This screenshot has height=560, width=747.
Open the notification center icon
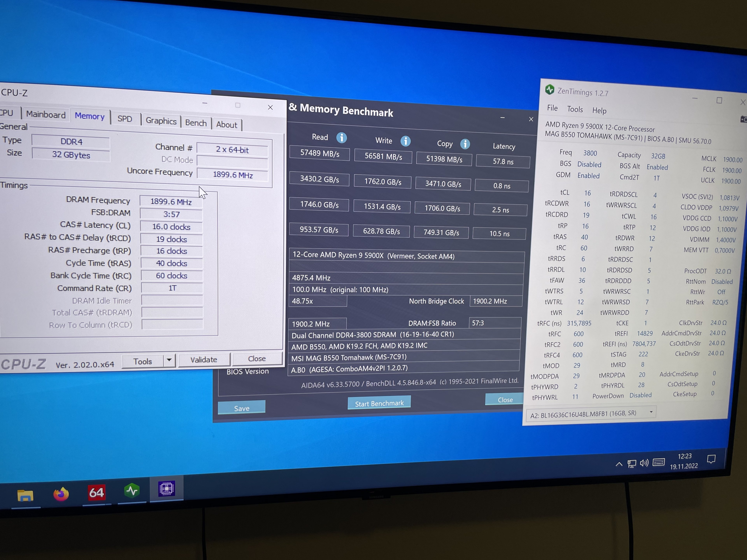[711, 459]
